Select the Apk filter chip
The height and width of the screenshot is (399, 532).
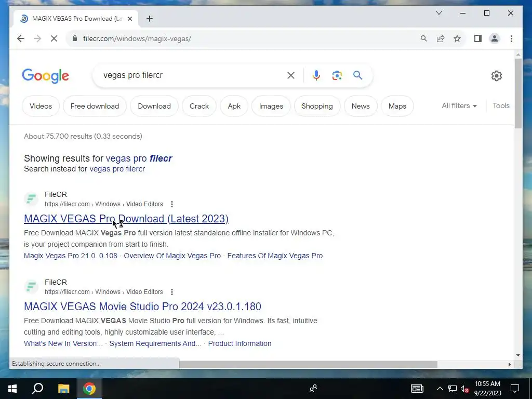[234, 106]
